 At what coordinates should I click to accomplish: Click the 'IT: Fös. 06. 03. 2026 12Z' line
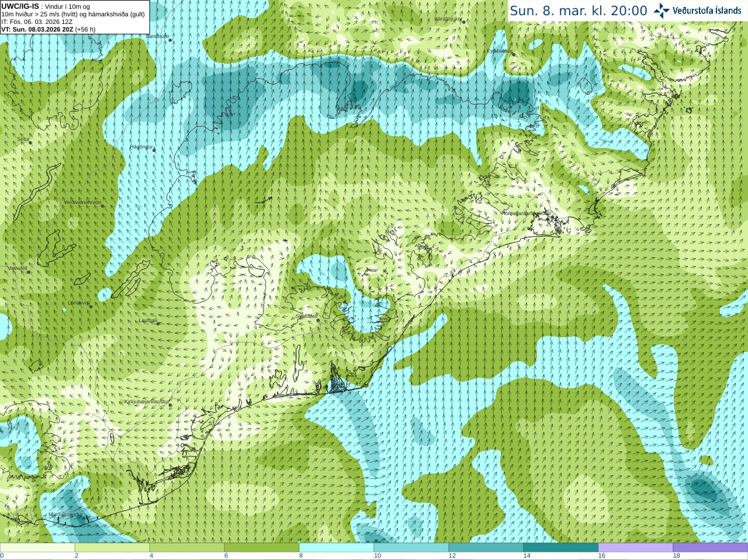tap(37, 22)
